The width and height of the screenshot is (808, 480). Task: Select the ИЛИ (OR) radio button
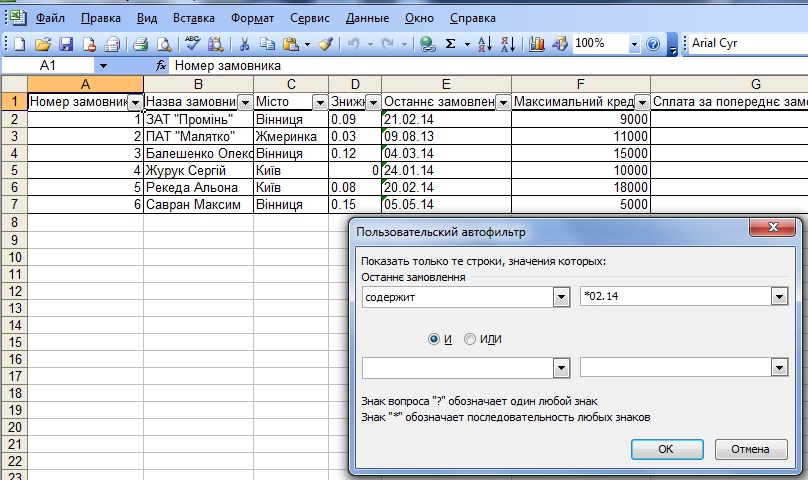click(469, 339)
